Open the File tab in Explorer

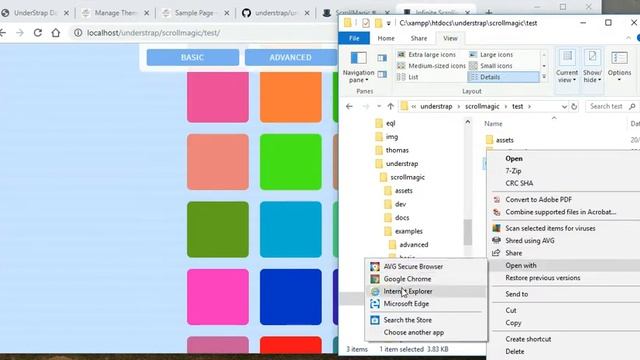[x=354, y=38]
